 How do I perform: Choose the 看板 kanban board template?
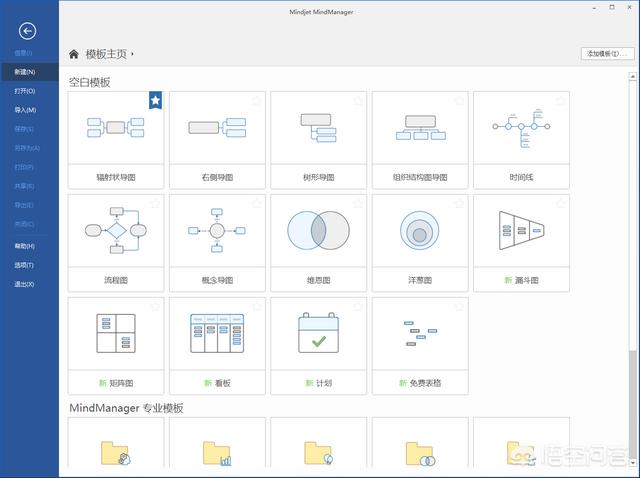217,346
